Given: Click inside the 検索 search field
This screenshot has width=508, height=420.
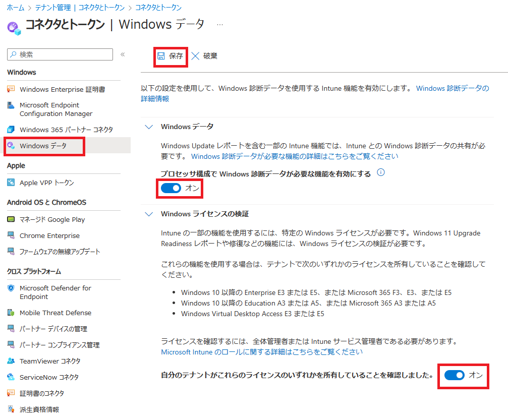Looking at the screenshot, I should point(60,54).
